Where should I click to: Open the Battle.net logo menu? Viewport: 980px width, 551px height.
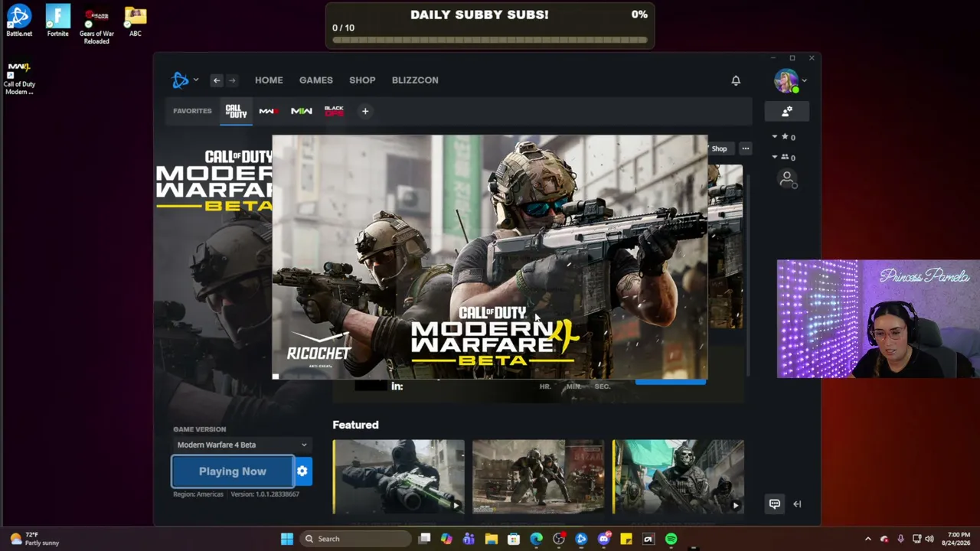(x=180, y=80)
